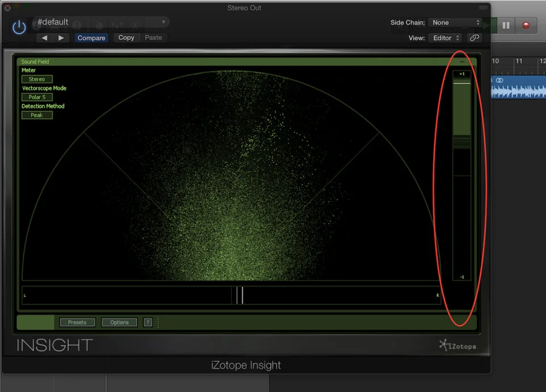The height and width of the screenshot is (392, 546).
Task: Click the polar vectorscope display
Action: 231,175
